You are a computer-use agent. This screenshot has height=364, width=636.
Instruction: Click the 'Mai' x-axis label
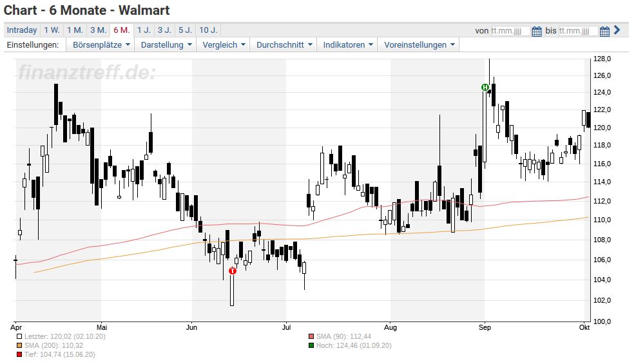click(x=102, y=327)
